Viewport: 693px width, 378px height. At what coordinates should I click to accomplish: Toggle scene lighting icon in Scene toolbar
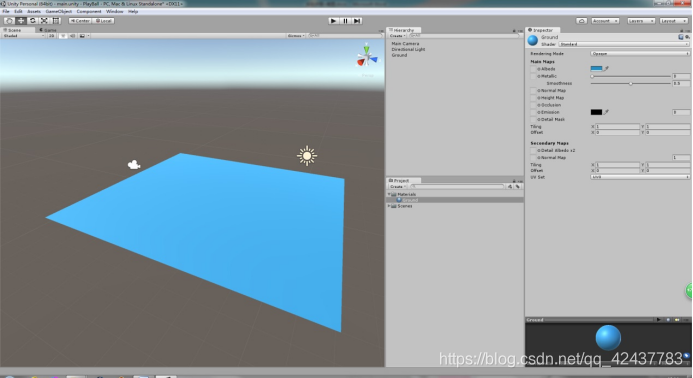[63, 36]
